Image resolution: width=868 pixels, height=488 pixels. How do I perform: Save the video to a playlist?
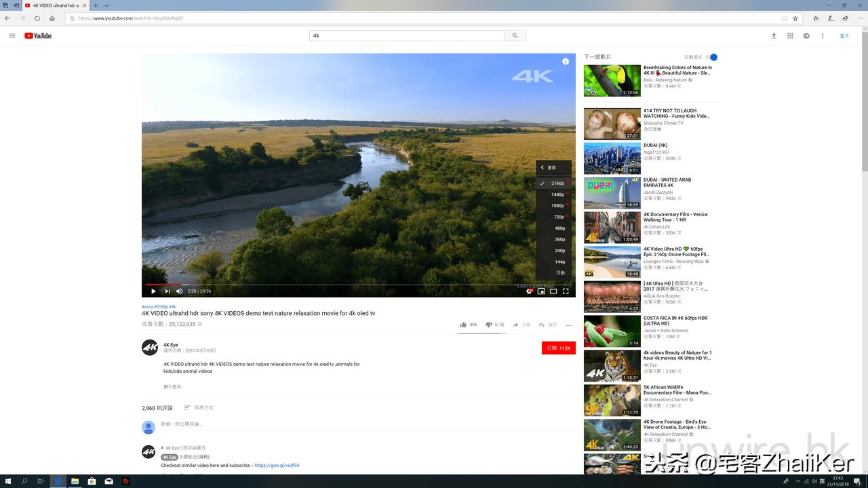pyautogui.click(x=548, y=325)
